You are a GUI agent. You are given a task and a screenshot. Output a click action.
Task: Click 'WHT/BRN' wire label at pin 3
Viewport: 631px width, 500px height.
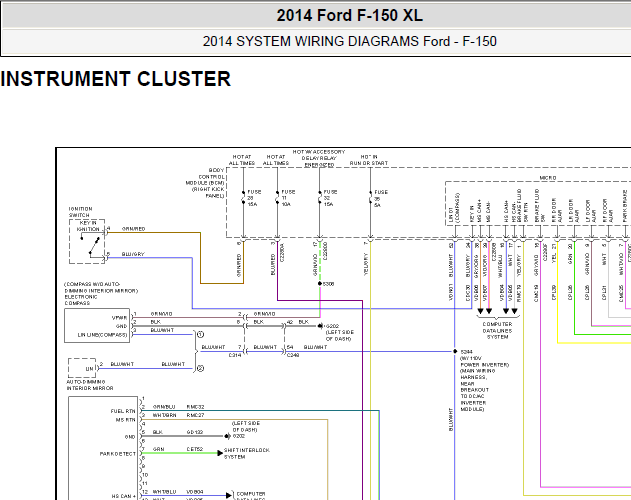[x=164, y=415]
